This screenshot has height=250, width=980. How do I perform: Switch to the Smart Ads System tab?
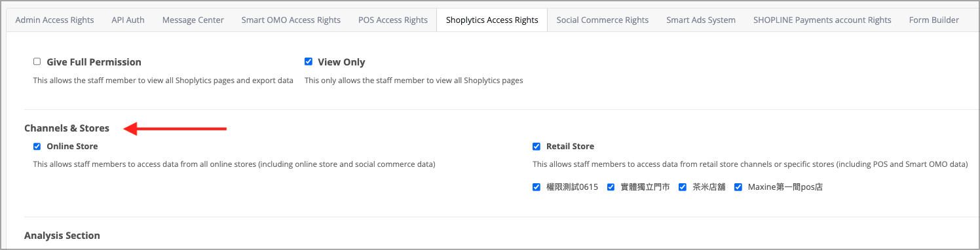click(x=701, y=20)
